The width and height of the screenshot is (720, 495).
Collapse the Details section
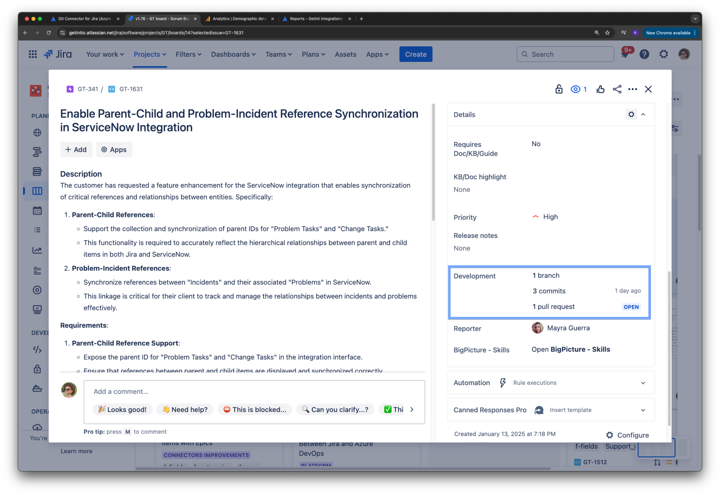[x=643, y=115]
